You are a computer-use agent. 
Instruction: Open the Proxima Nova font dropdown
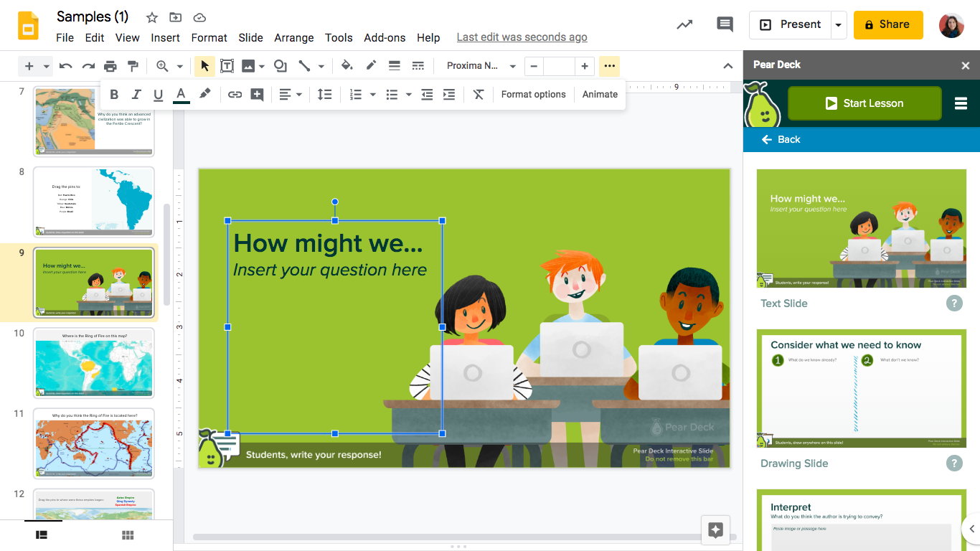pyautogui.click(x=481, y=66)
